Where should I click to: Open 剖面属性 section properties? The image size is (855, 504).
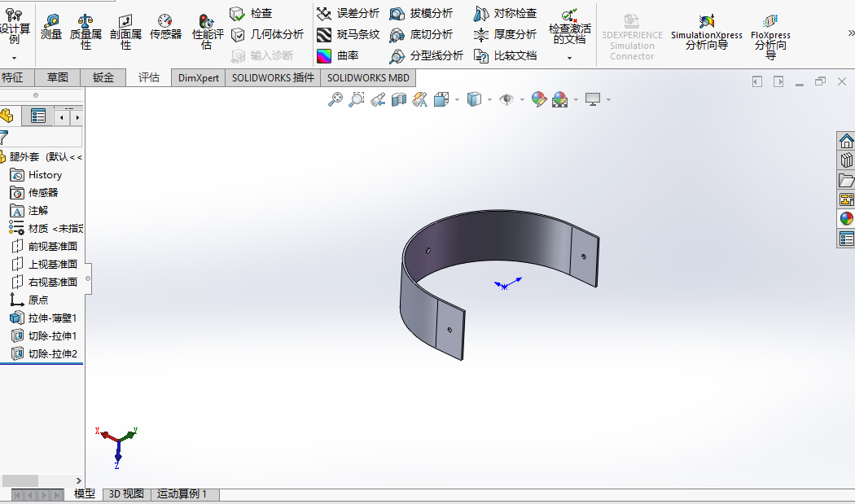pos(125,32)
